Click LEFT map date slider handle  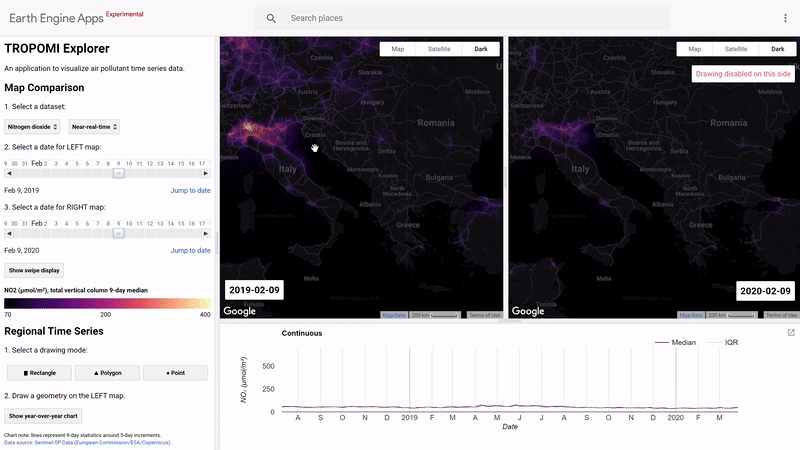click(x=118, y=173)
